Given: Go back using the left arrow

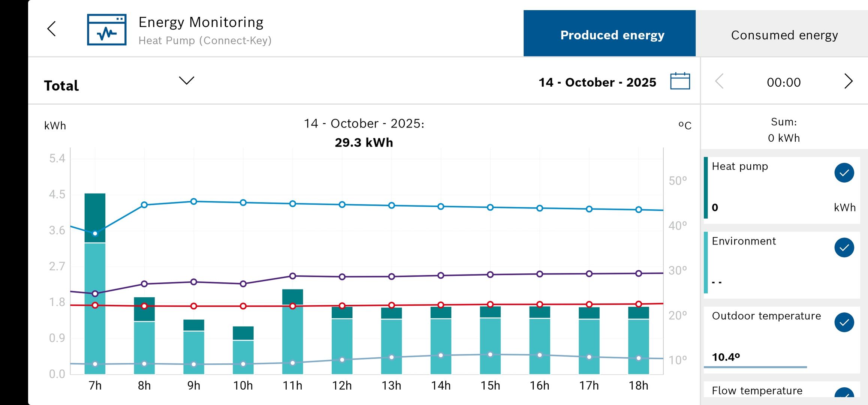Looking at the screenshot, I should click(x=52, y=29).
